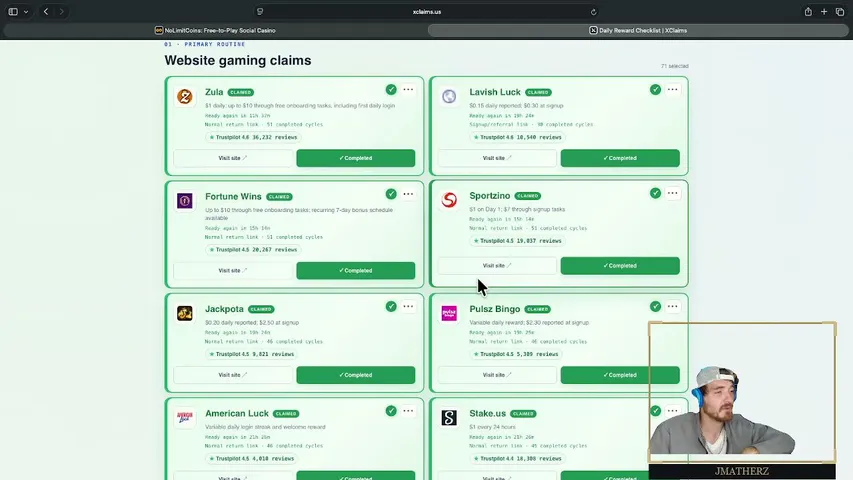853x480 pixels.
Task: Click Stake.us Trustpilot 4.4 rating badge
Action: (x=518, y=459)
